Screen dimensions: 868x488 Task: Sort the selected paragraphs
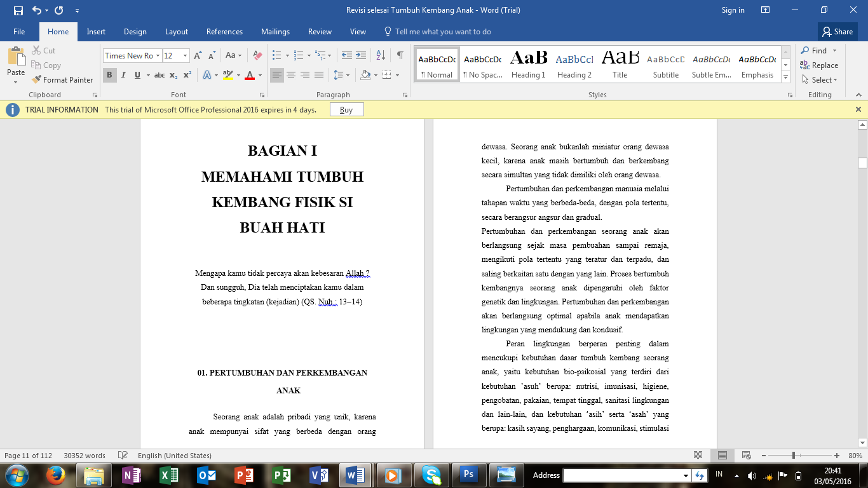pyautogui.click(x=381, y=56)
